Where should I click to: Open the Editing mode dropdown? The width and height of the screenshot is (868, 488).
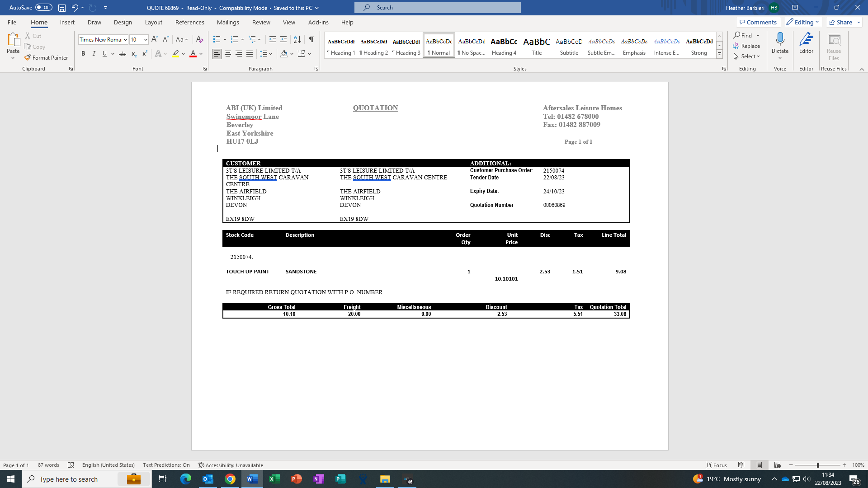803,22
